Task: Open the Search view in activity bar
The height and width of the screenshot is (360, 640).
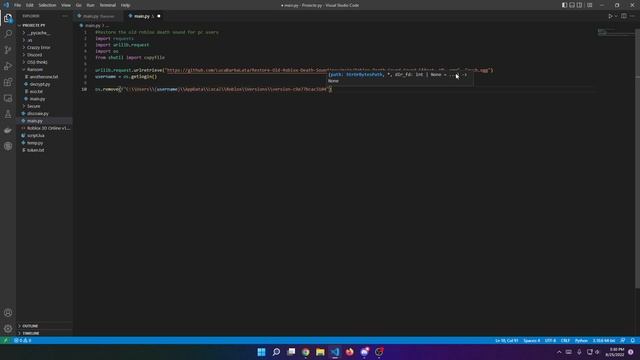Action: 8,34
